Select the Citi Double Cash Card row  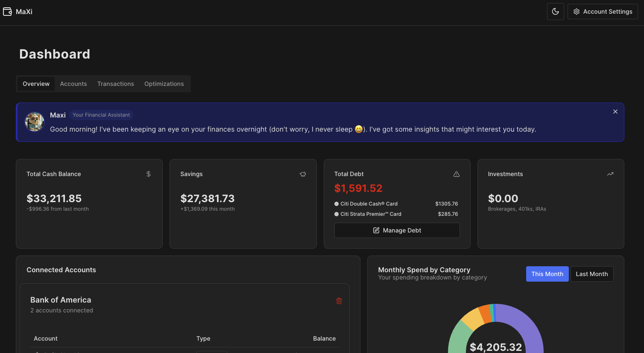(396, 204)
